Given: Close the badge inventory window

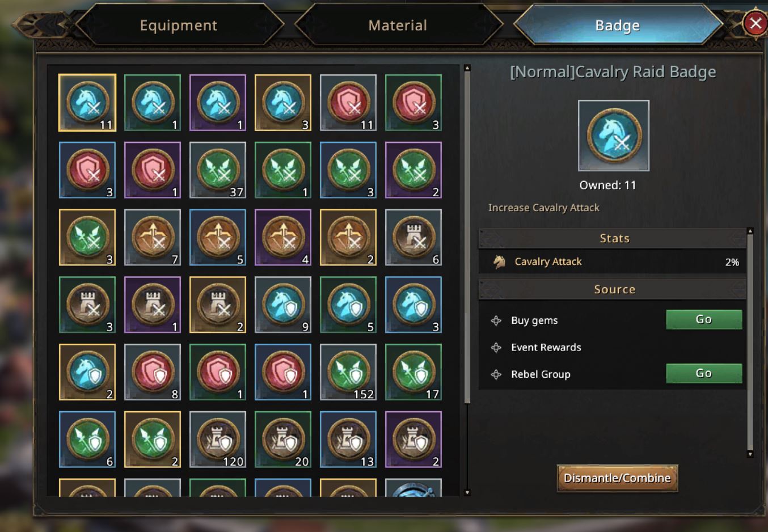Looking at the screenshot, I should coord(756,23).
